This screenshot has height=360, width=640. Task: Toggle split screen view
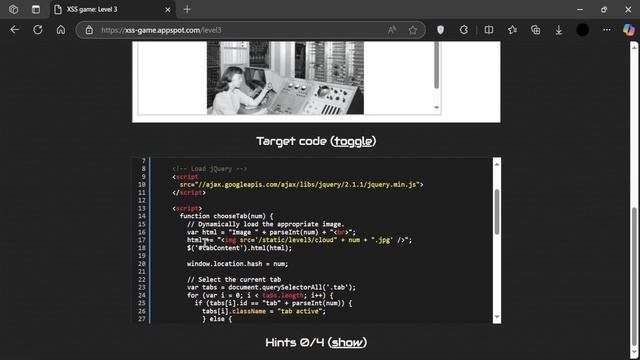489,30
